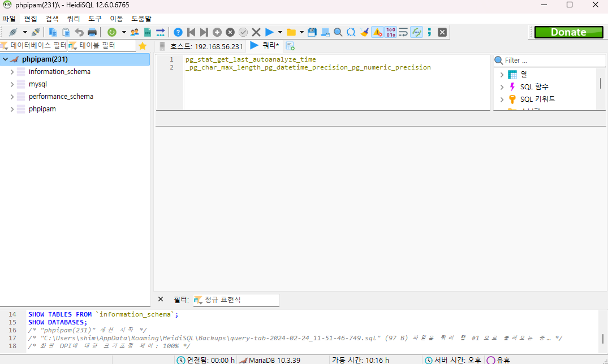The width and height of the screenshot is (608, 364).
Task: Click the save as snippet icon
Action: 325,32
